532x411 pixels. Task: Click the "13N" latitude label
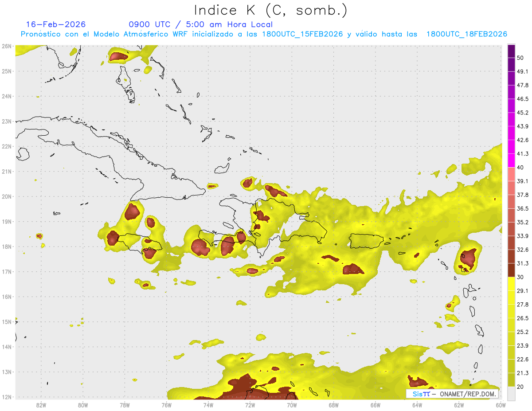(x=6, y=372)
